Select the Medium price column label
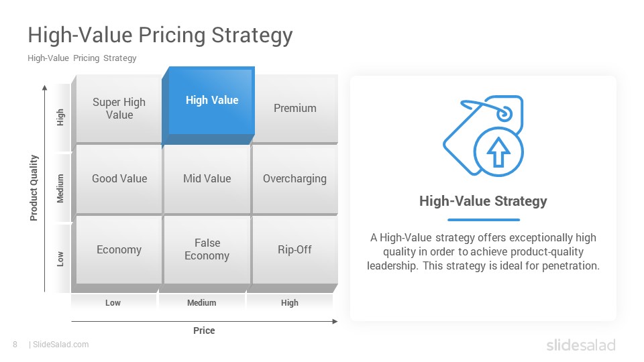The height and width of the screenshot is (362, 644). [202, 303]
